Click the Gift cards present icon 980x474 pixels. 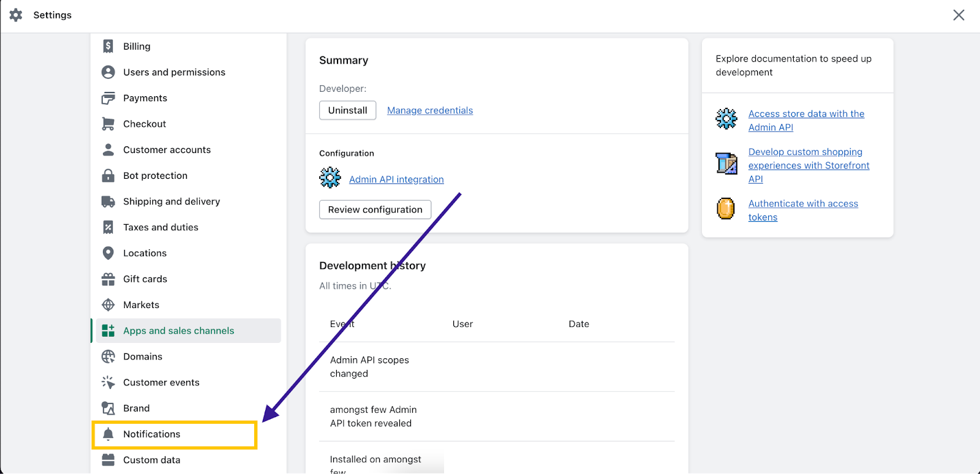pos(108,279)
